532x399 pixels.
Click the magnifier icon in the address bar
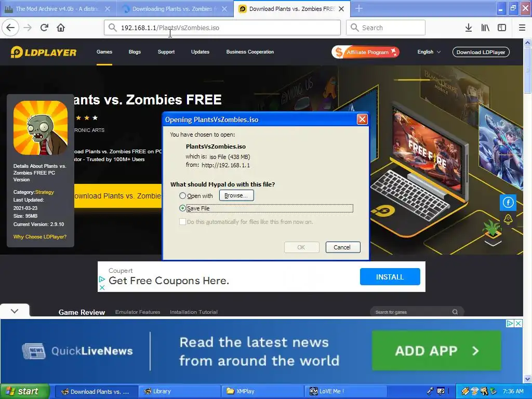(112, 28)
